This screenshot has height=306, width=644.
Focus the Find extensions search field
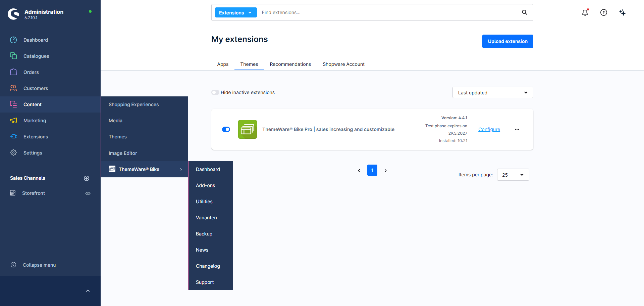pyautogui.click(x=389, y=12)
